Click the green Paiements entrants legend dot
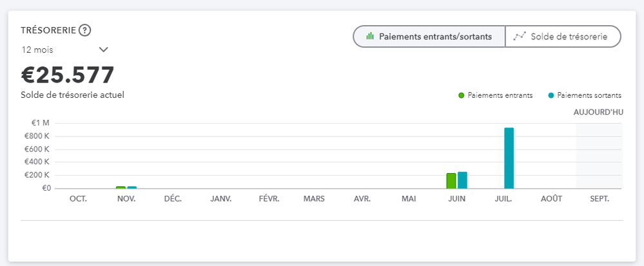The width and height of the screenshot is (644, 266). [462, 95]
